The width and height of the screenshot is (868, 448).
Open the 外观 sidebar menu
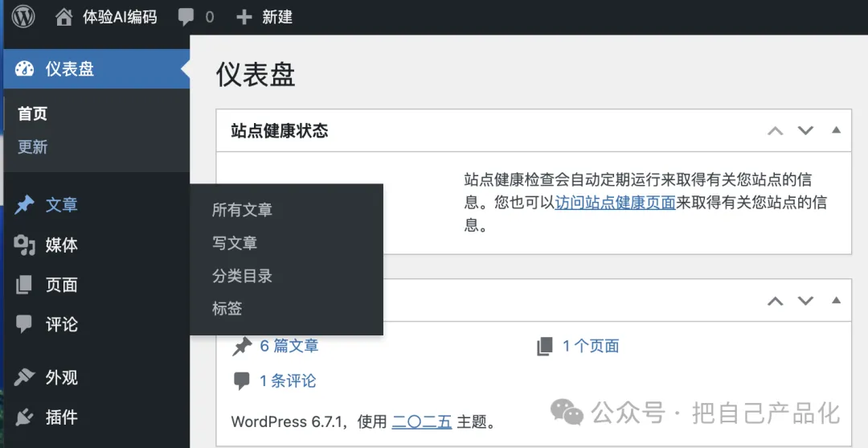97,378
